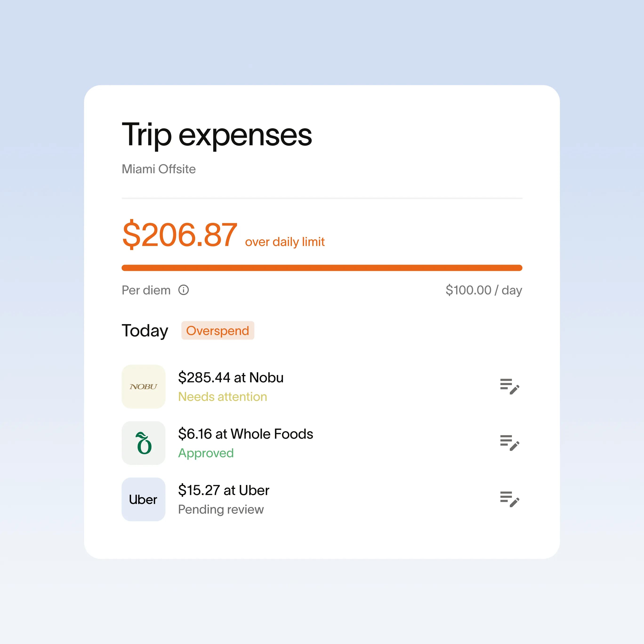The height and width of the screenshot is (644, 644).
Task: Select the Miami Offsite trip label
Action: [159, 169]
